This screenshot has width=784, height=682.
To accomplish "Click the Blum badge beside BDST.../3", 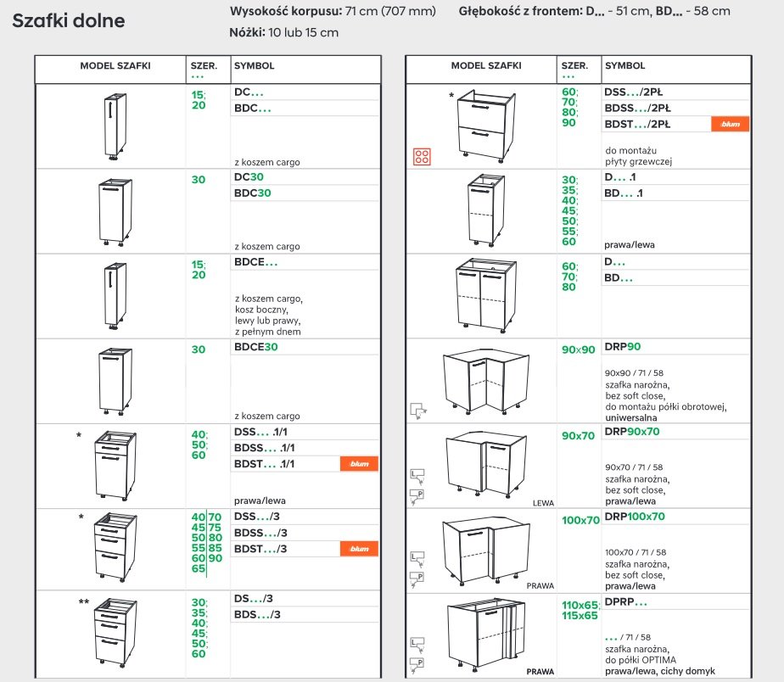I will [x=359, y=549].
